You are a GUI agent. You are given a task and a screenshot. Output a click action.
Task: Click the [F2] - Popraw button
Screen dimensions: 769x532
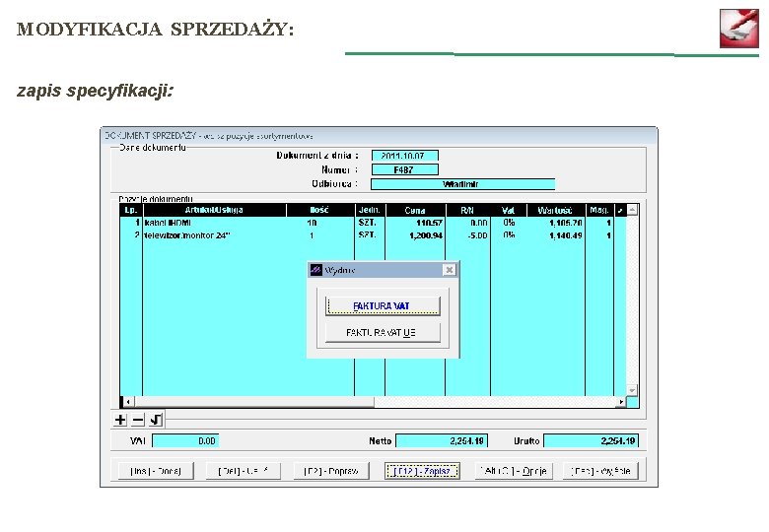[331, 471]
